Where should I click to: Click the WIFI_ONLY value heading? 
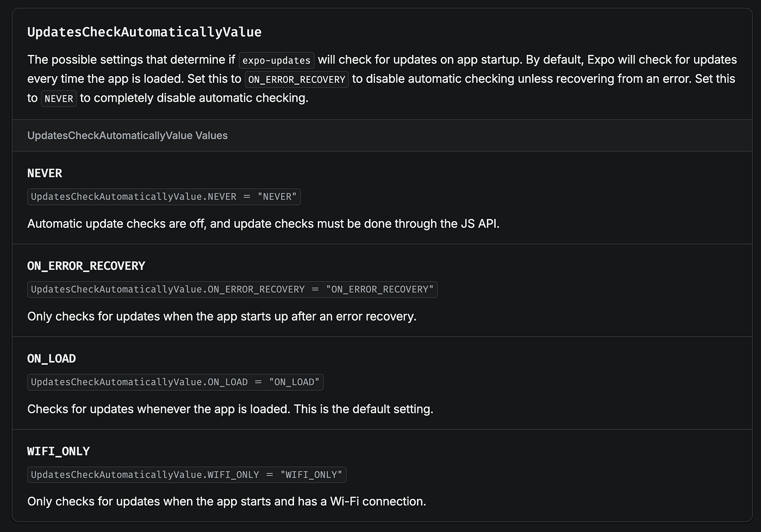pos(59,452)
